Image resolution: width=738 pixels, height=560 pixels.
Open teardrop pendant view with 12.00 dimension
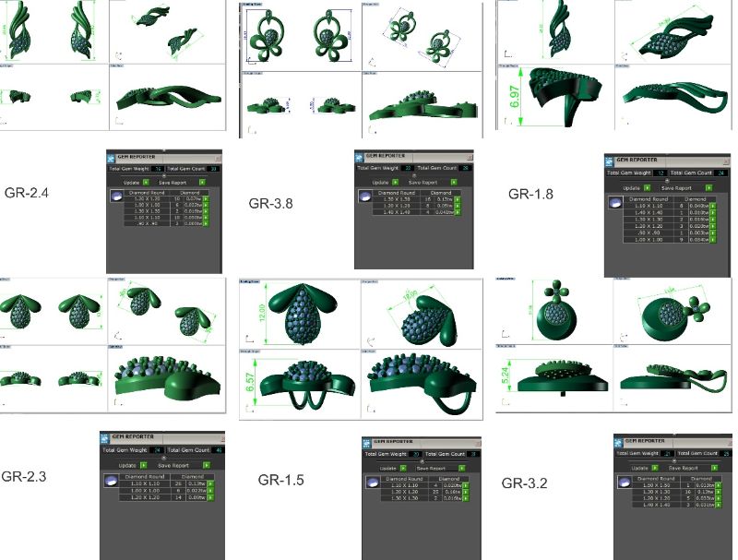[x=300, y=314]
